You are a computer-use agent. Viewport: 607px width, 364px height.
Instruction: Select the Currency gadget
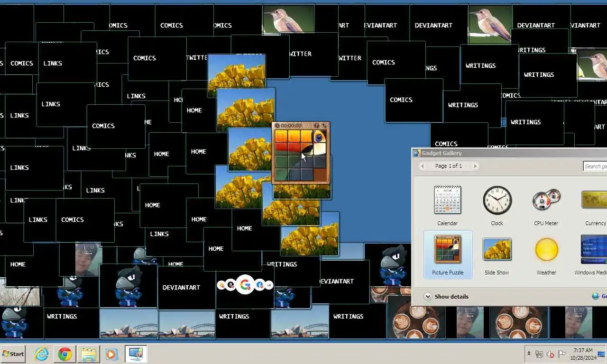(595, 206)
